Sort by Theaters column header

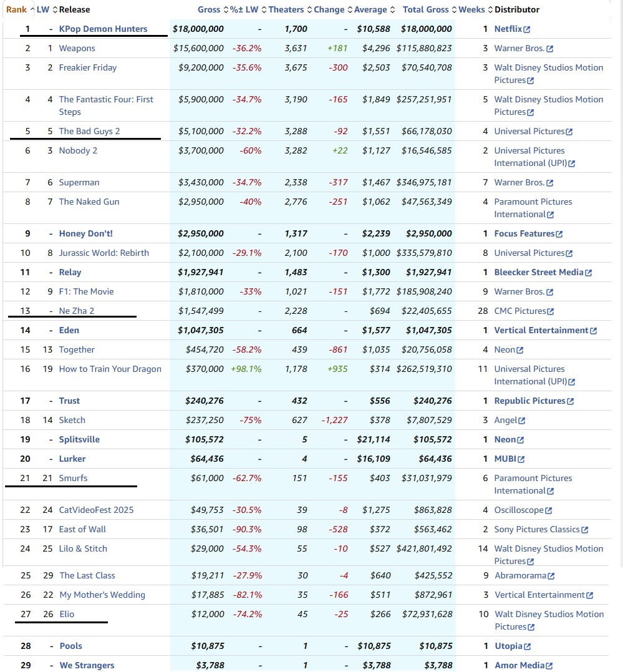coord(290,9)
